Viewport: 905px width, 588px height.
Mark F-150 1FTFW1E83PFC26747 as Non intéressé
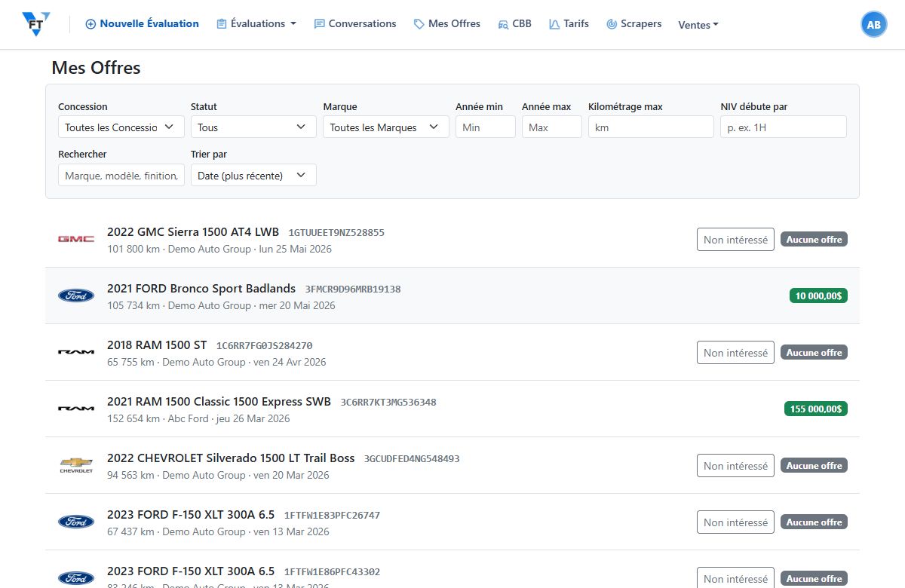coord(735,522)
